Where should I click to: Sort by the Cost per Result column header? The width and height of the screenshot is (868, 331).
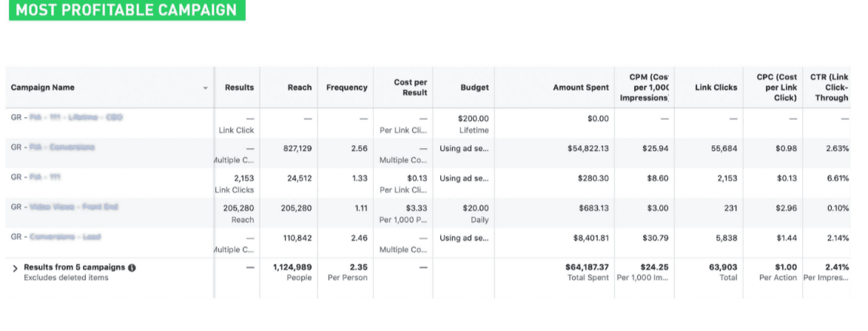click(410, 87)
